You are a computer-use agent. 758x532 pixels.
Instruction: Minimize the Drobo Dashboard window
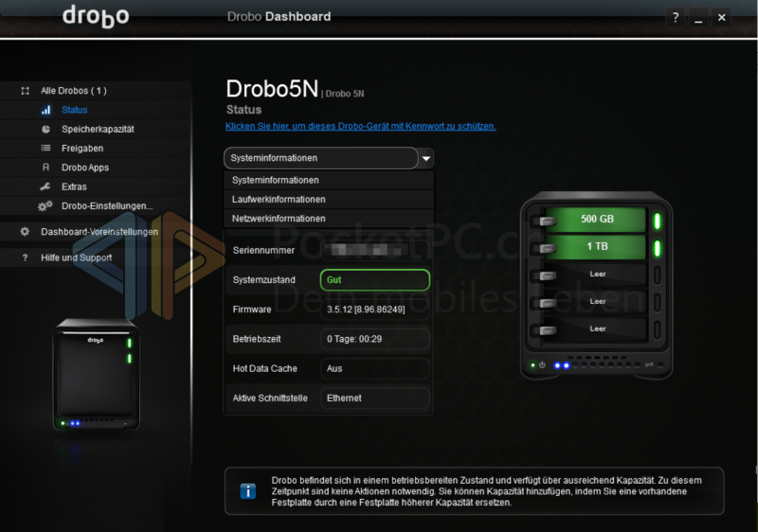(698, 18)
